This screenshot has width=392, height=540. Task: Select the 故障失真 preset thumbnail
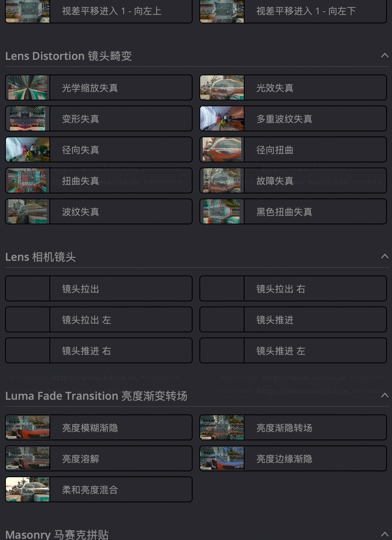click(222, 180)
